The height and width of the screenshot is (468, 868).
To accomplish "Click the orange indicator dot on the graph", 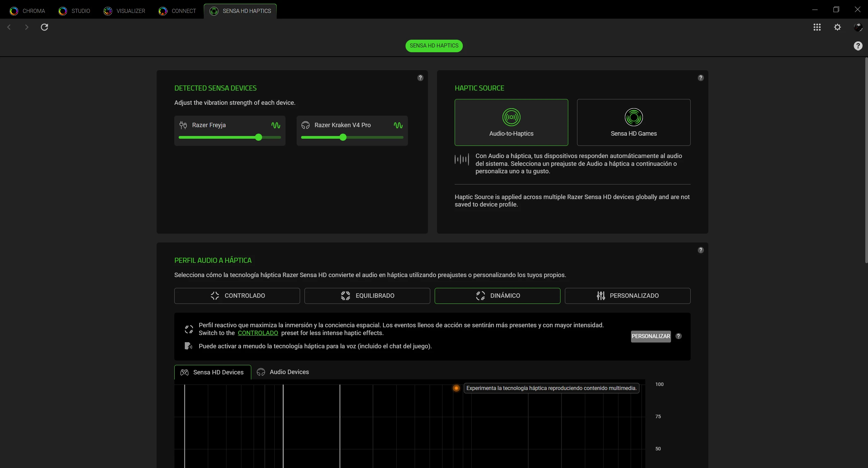I will 456,388.
